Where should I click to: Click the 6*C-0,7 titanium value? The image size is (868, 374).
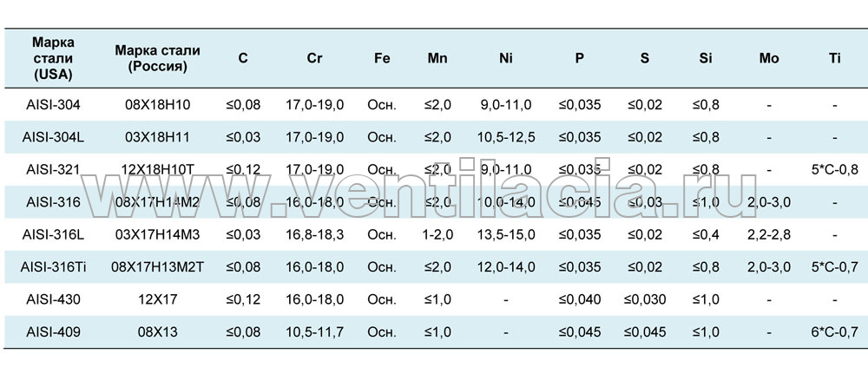(835, 332)
